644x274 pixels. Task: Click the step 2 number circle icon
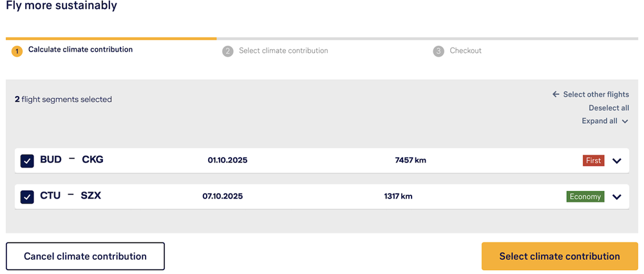point(227,51)
